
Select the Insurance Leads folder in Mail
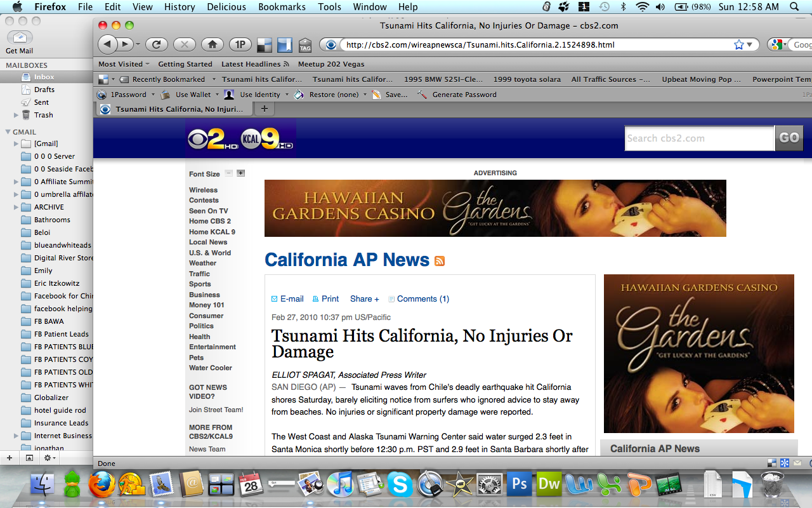46,423
